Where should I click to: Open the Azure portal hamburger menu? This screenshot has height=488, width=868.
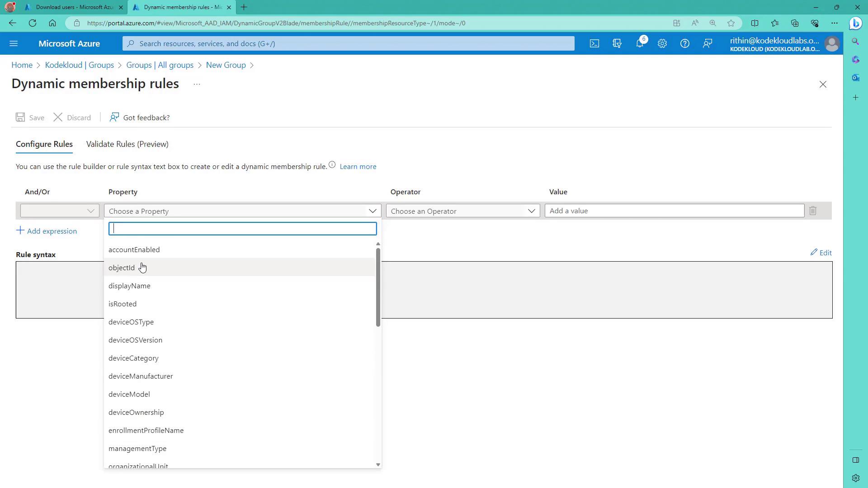(x=14, y=43)
